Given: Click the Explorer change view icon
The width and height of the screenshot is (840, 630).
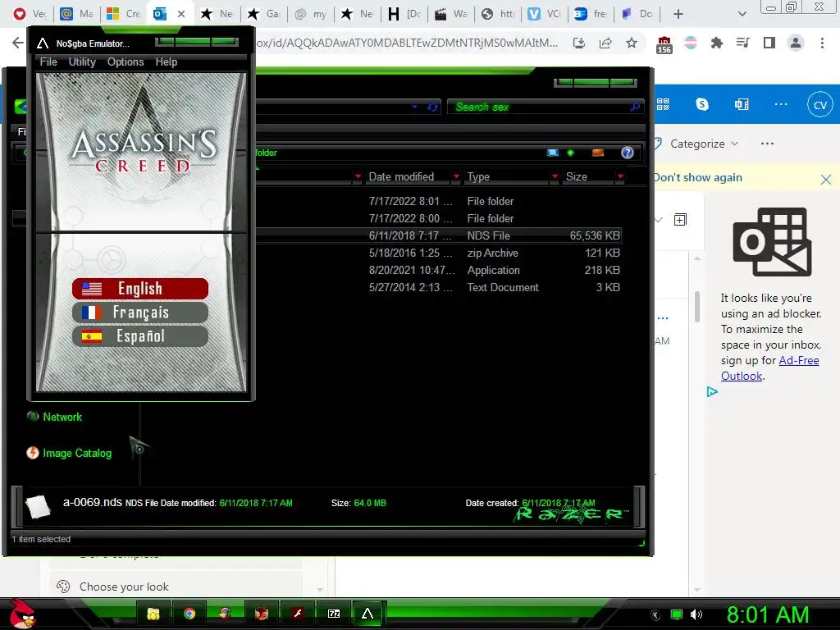Looking at the screenshot, I should [x=553, y=153].
